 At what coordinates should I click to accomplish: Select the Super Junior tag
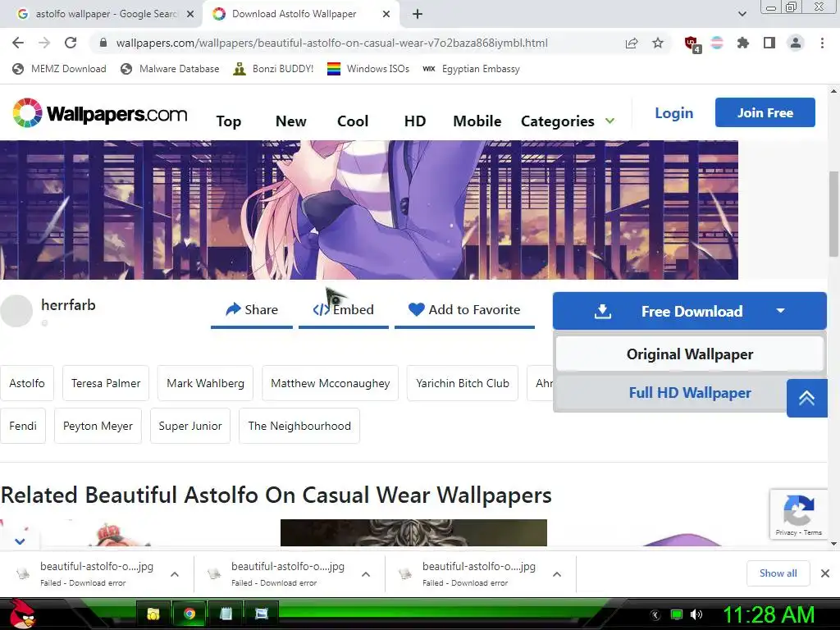(x=190, y=426)
